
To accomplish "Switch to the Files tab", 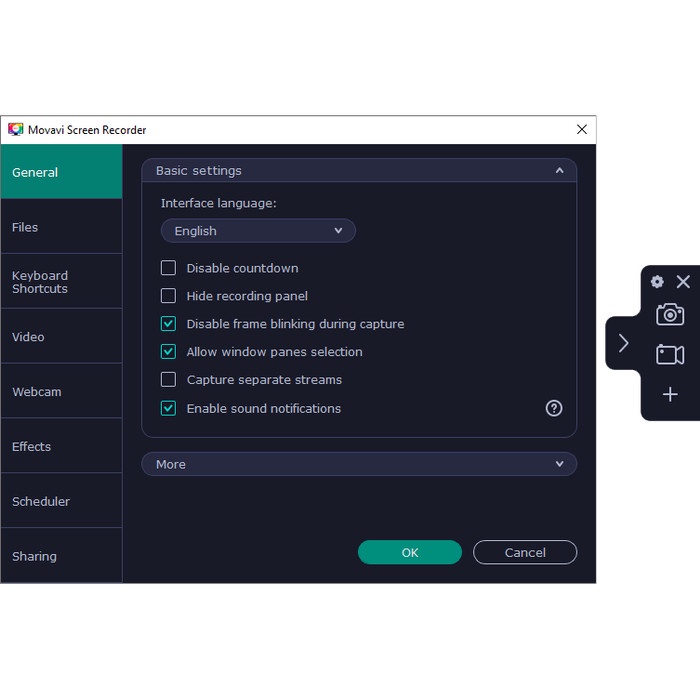I will pos(62,227).
